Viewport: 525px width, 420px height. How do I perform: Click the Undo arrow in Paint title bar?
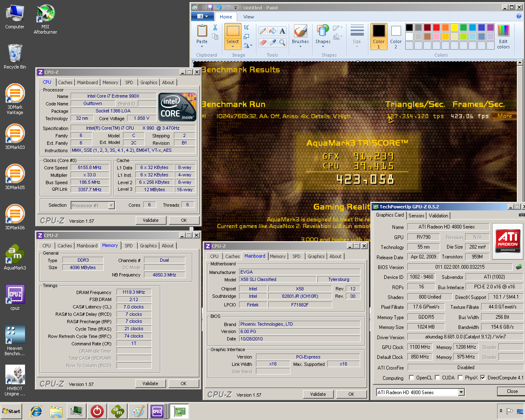click(219, 7)
